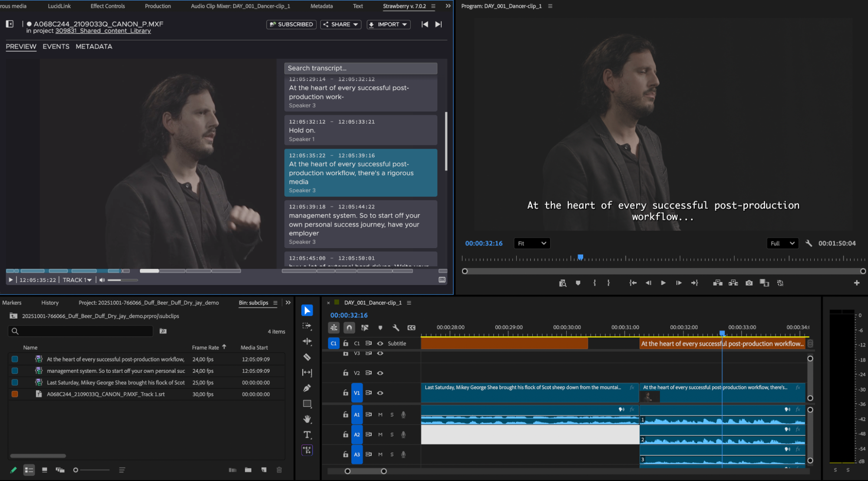The height and width of the screenshot is (481, 868).
Task: Switch to the EVENTS tab
Action: tap(56, 46)
